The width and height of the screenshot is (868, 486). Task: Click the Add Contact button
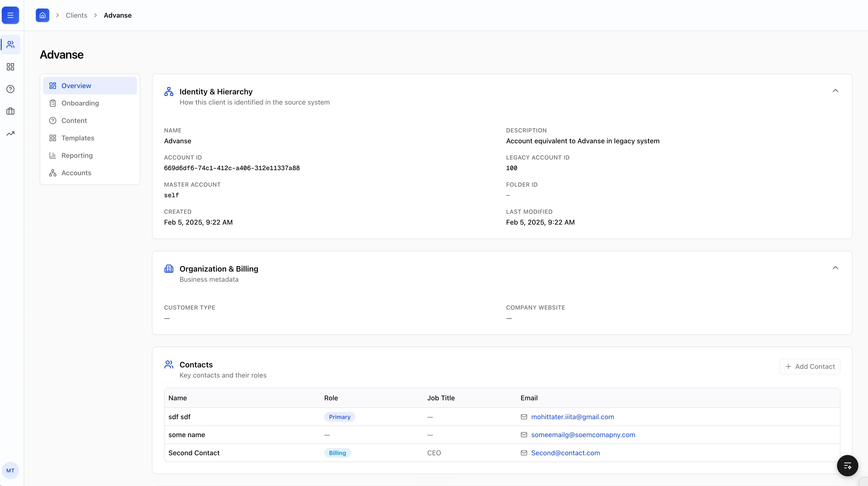click(x=810, y=366)
